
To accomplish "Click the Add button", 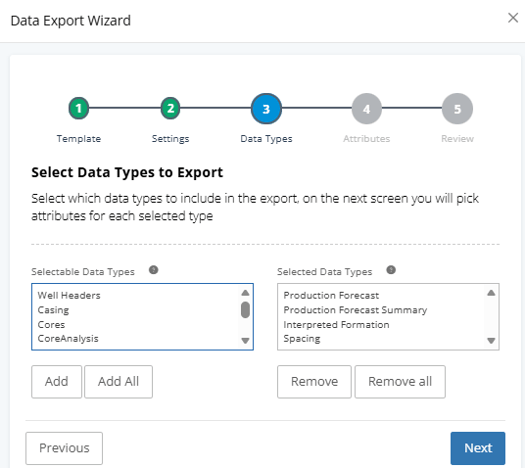I will pyautogui.click(x=57, y=382).
